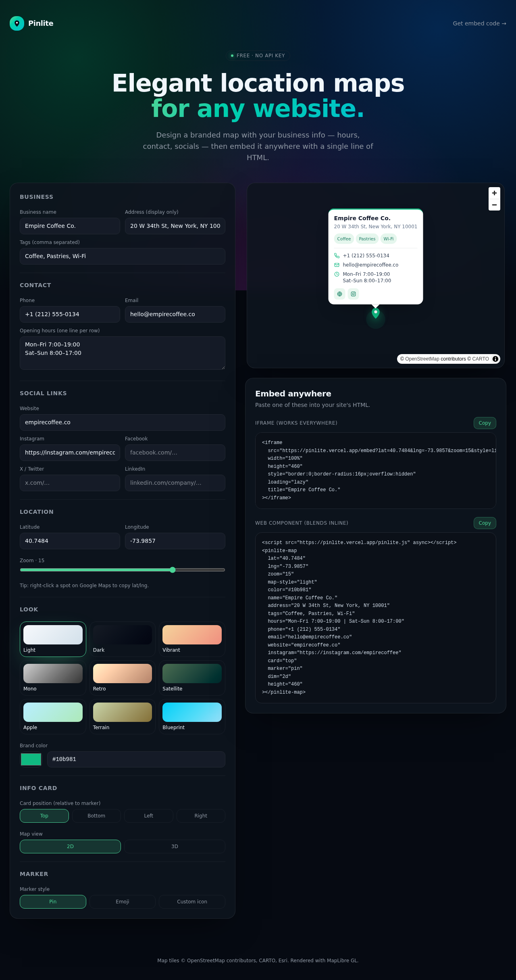Pick the Retro map style
The image size is (516, 980).
pyautogui.click(x=123, y=678)
